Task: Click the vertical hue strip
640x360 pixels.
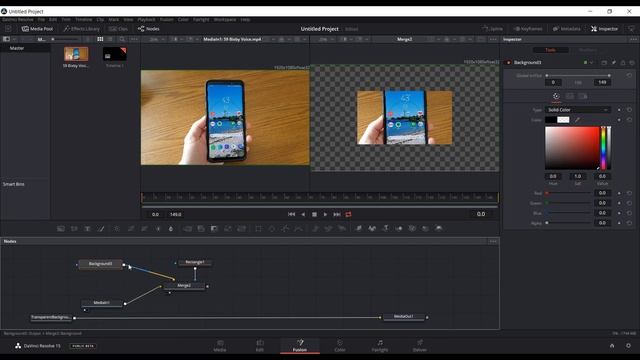Action: pos(603,148)
